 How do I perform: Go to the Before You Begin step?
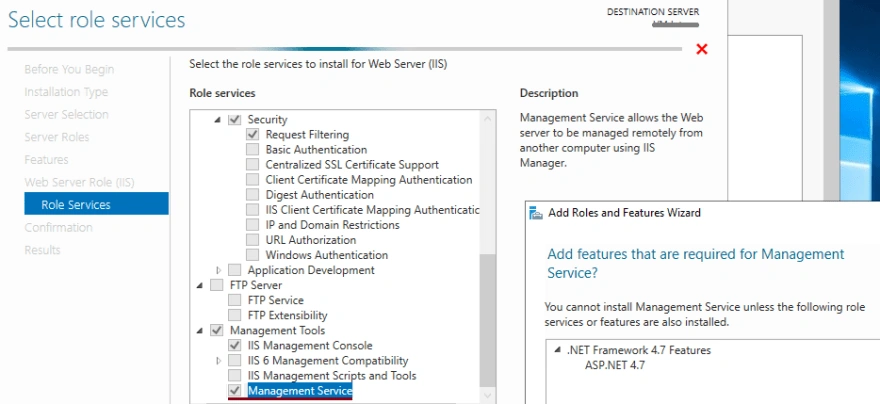coord(69,70)
